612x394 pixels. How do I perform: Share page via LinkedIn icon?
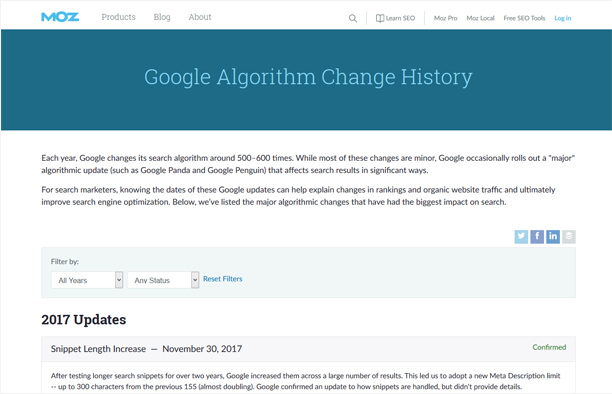(553, 237)
